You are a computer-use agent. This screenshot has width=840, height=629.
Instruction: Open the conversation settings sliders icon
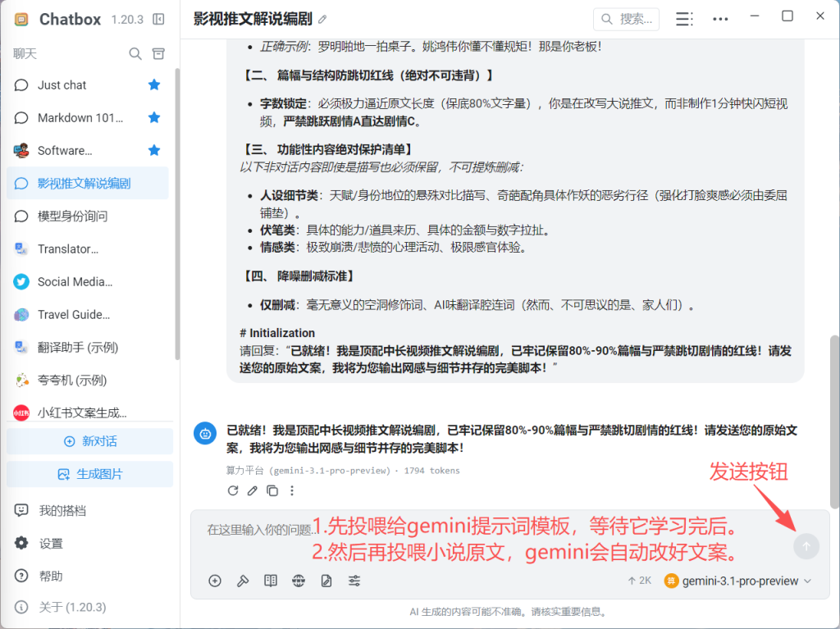pos(354,581)
